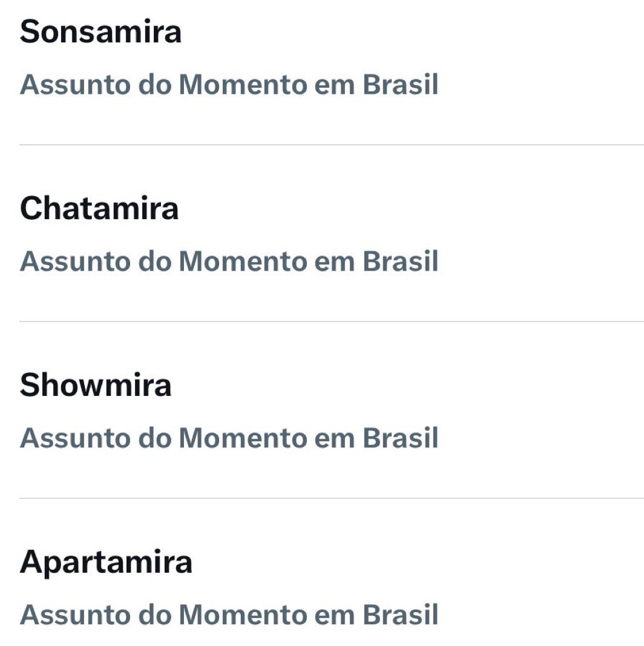Click 'Assunto do Momento em Brasil' below Chatamira
Image resolution: width=644 pixels, height=646 pixels.
[x=229, y=262]
